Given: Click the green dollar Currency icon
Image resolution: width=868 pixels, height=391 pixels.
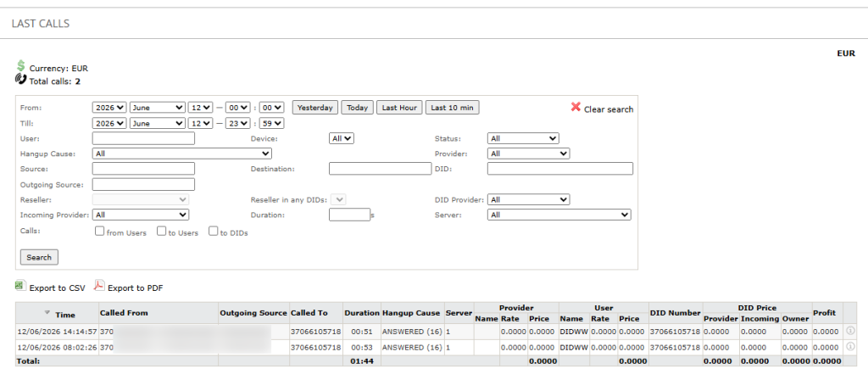Looking at the screenshot, I should pos(20,66).
